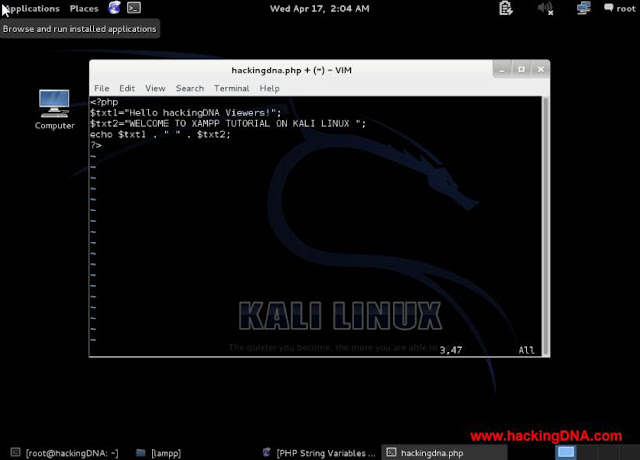Open the clipboard tray icon

click(506, 8)
